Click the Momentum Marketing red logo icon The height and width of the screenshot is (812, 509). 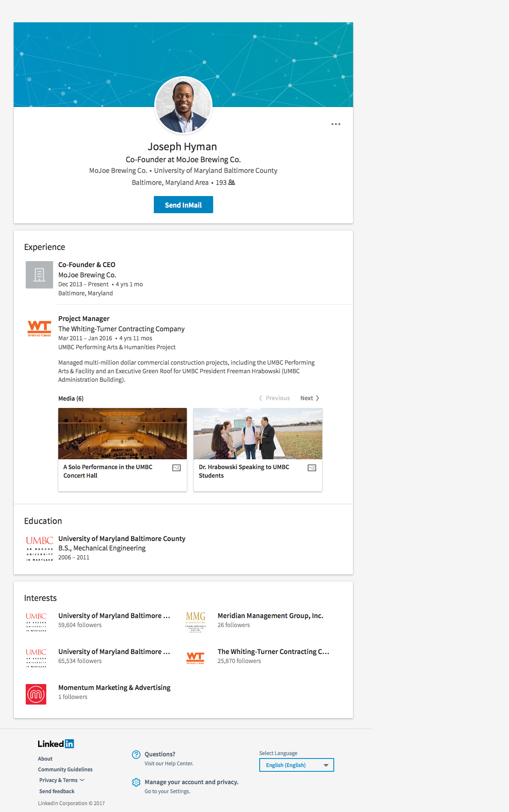[x=36, y=694]
